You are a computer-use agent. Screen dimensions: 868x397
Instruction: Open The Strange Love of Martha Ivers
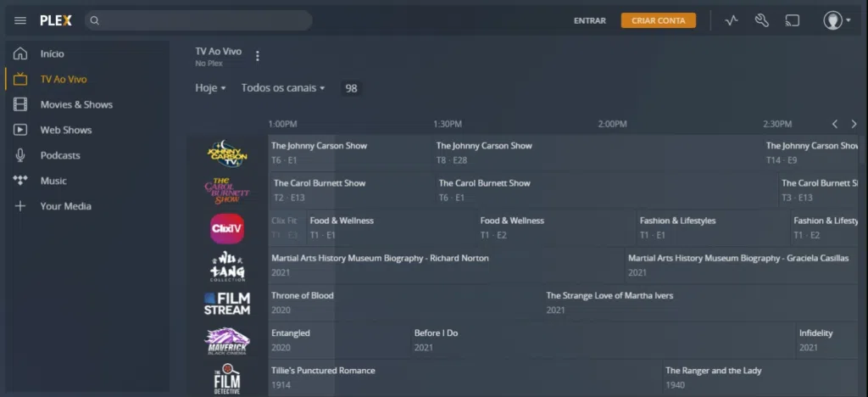[701, 304]
